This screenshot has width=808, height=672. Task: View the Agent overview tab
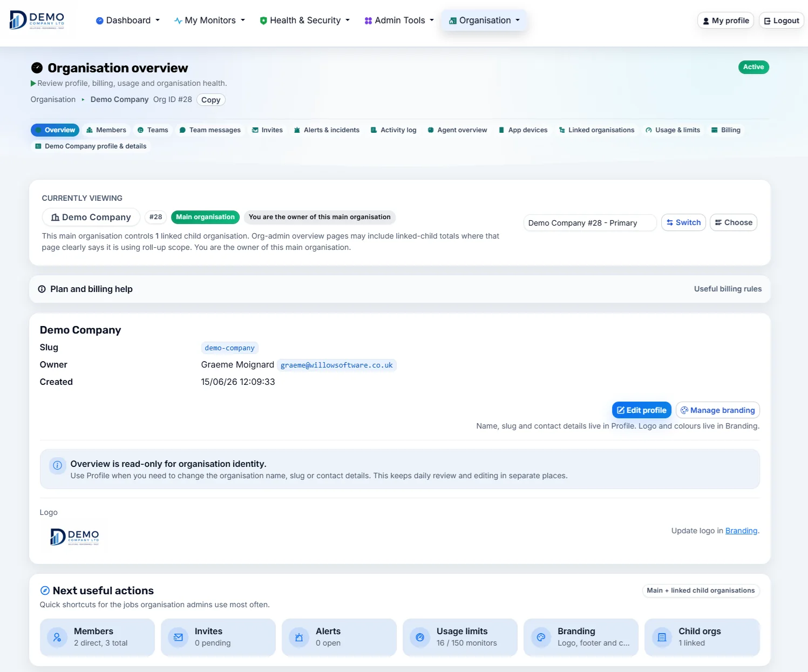(x=457, y=130)
